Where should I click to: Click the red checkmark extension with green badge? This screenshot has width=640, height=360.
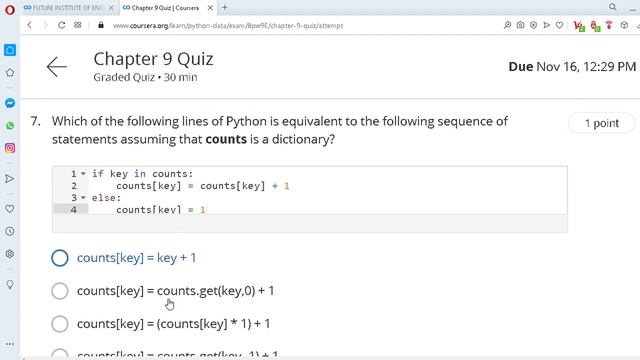pos(579,26)
